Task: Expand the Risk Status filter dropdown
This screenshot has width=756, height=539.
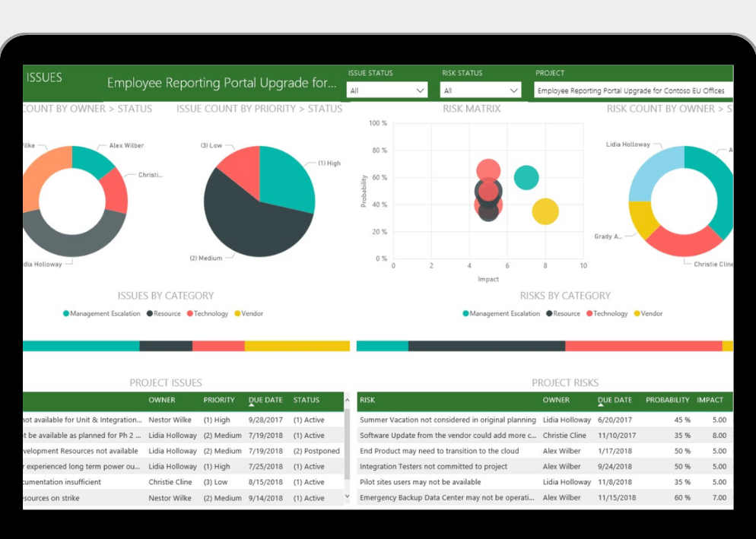Action: pyautogui.click(x=480, y=90)
